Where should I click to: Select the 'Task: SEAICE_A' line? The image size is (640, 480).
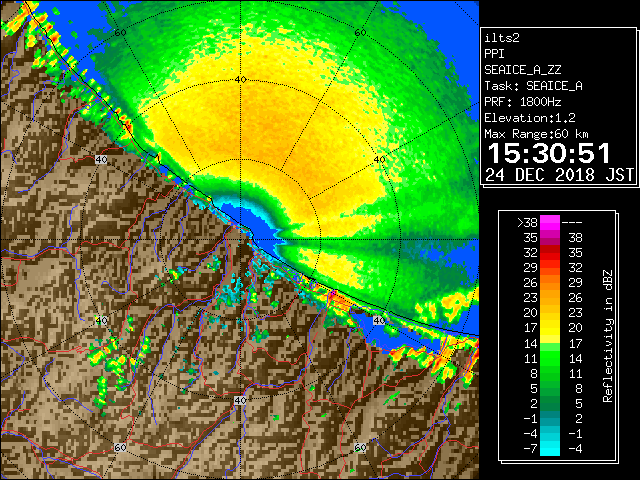click(x=533, y=86)
